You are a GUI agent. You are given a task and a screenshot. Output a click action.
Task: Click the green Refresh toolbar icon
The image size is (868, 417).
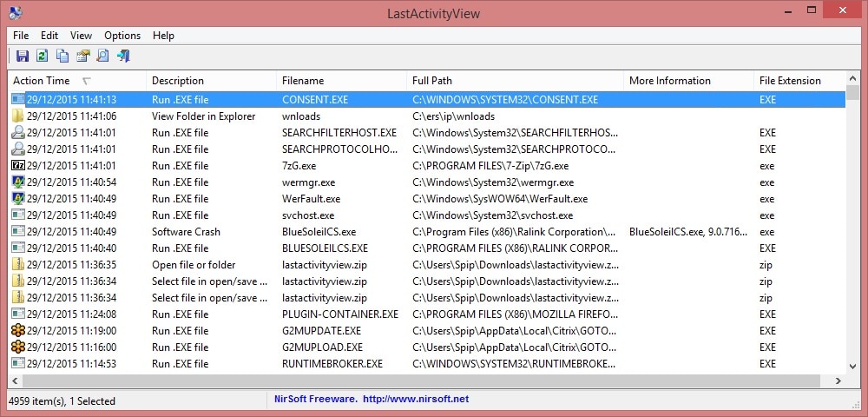43,56
